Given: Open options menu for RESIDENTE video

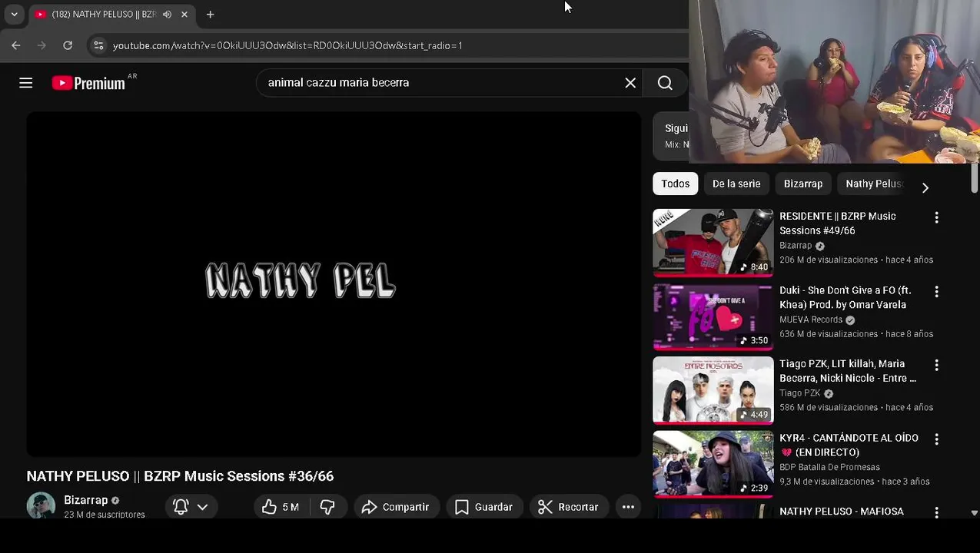Looking at the screenshot, I should [936, 217].
